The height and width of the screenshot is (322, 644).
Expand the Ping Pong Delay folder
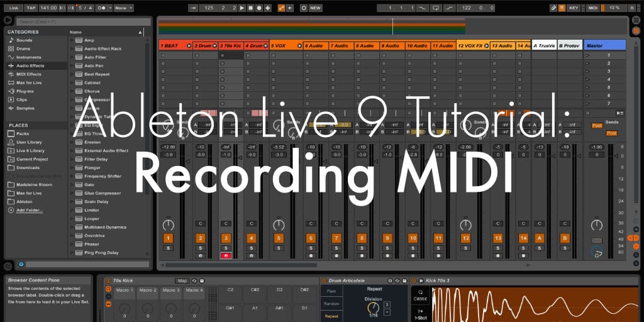pos(72,253)
